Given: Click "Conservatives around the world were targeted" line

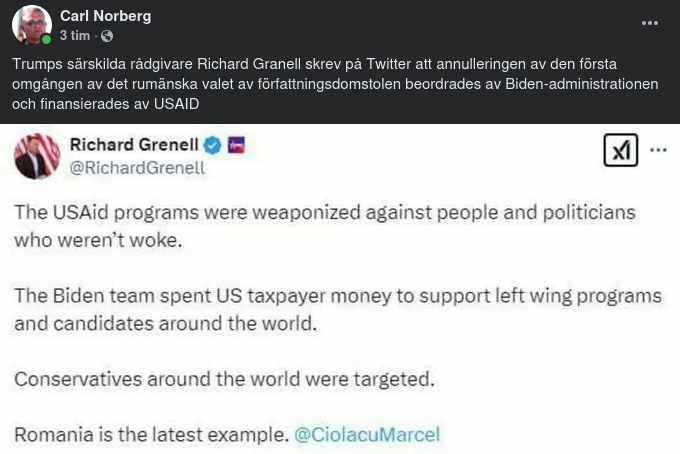Looking at the screenshot, I should point(223,379).
